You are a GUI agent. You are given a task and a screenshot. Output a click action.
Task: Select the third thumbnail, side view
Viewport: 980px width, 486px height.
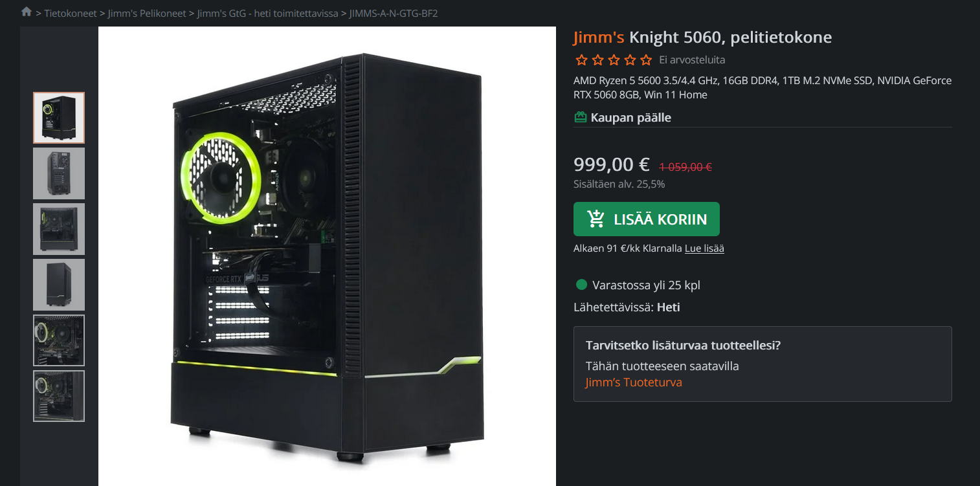point(59,229)
